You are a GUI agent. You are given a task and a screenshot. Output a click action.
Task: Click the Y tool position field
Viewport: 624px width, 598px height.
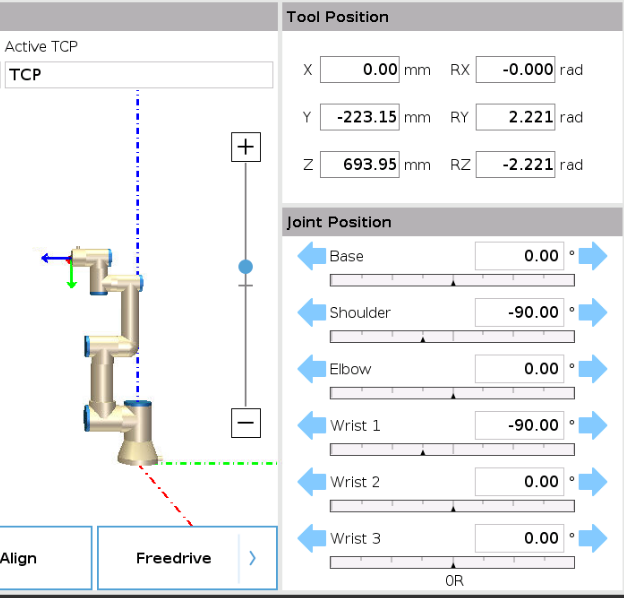coord(360,117)
